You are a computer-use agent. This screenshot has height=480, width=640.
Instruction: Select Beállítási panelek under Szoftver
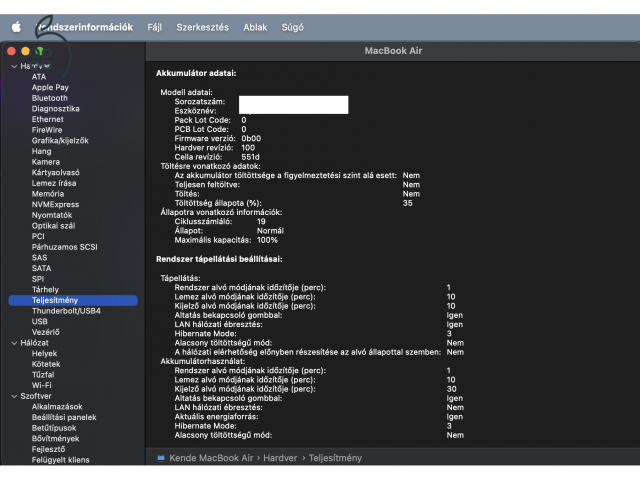tap(64, 417)
